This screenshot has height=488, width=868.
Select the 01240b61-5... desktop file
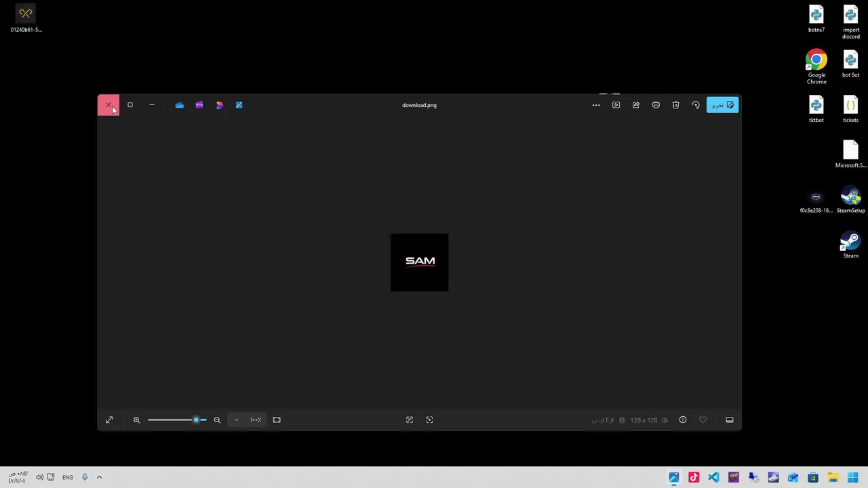point(26,19)
